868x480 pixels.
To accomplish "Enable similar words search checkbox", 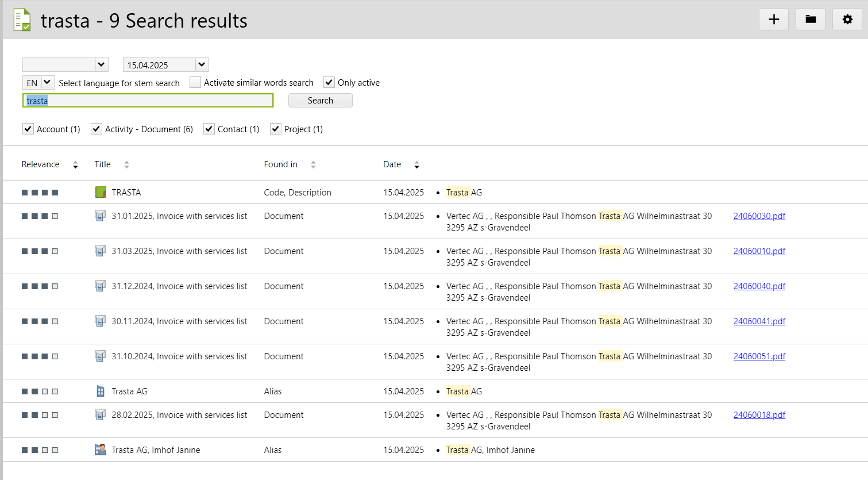I will (195, 82).
